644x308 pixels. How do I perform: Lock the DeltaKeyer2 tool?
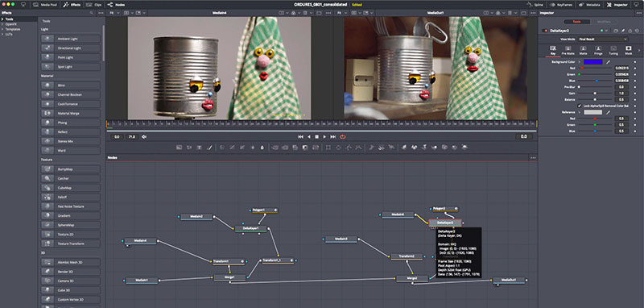pyautogui.click(x=630, y=31)
